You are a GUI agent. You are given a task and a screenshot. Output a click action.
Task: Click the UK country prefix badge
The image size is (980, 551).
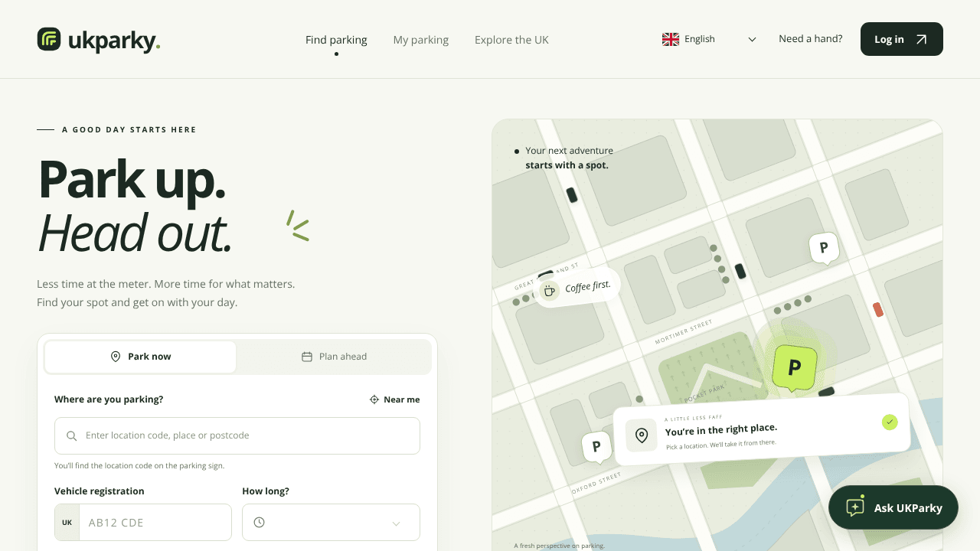click(x=67, y=523)
